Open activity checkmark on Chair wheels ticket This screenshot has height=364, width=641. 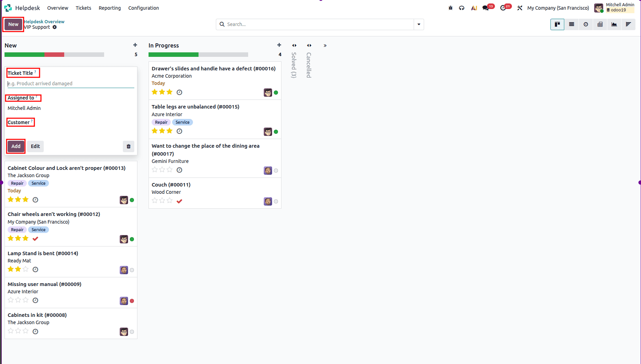coord(35,239)
